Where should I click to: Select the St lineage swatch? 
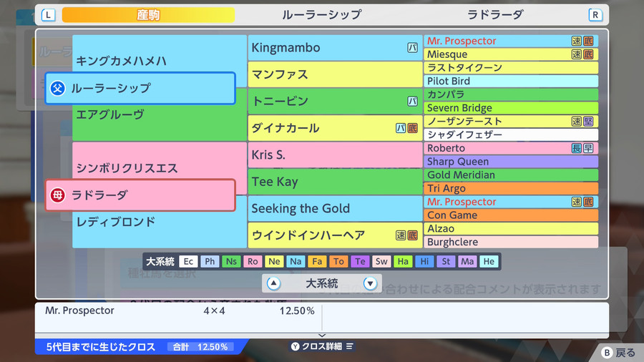(446, 261)
